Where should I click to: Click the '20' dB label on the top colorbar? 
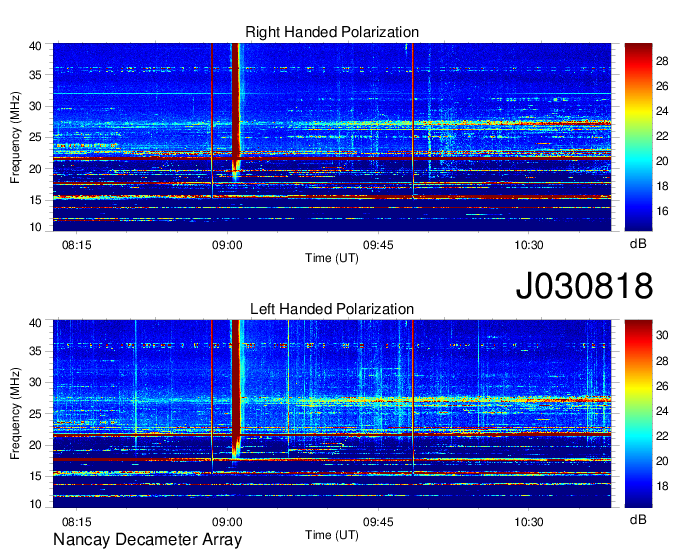(x=662, y=161)
